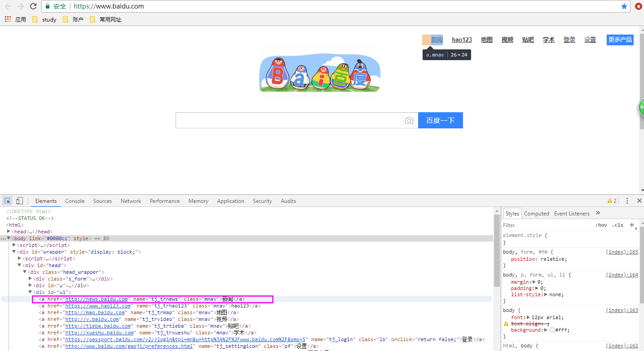Image resolution: width=644 pixels, height=351 pixels.
Task: Switch to the Console tab
Action: coord(75,201)
